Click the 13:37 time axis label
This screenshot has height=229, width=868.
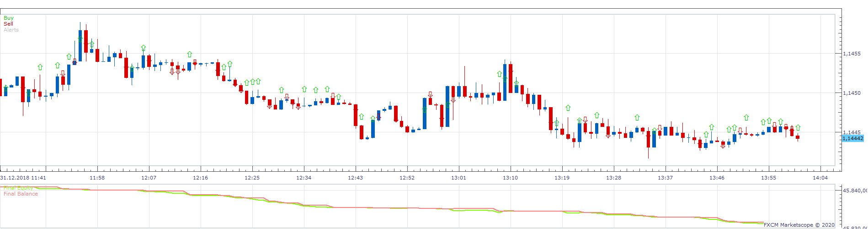tap(665, 178)
